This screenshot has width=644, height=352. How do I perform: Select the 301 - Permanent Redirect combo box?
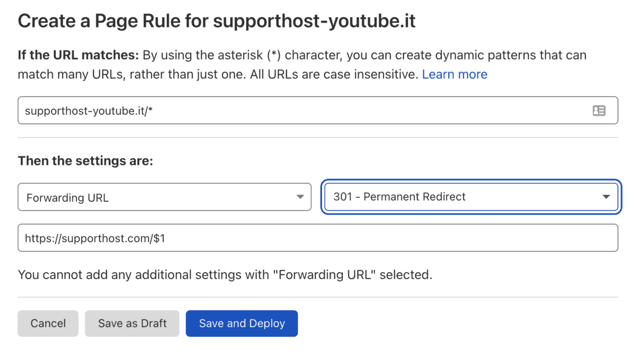click(471, 197)
